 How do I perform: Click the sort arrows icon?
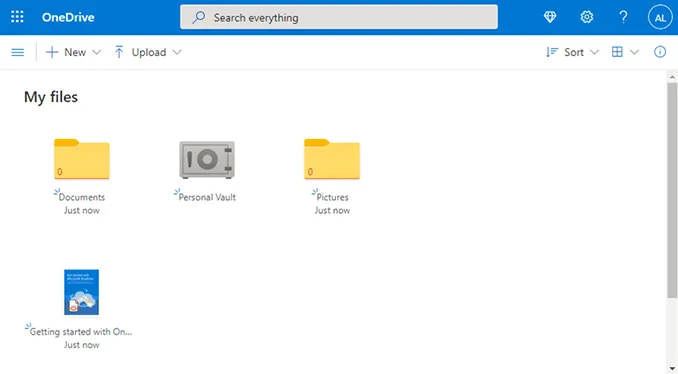coord(552,52)
